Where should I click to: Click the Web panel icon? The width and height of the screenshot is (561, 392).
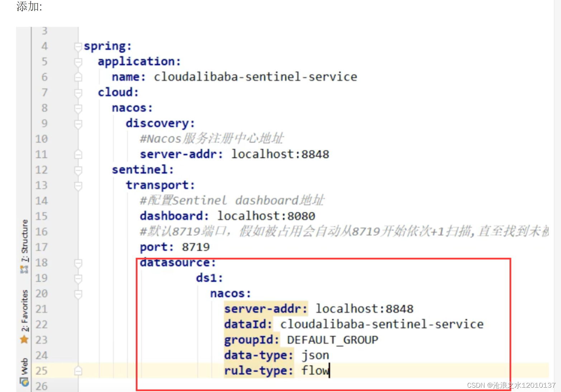click(x=24, y=382)
